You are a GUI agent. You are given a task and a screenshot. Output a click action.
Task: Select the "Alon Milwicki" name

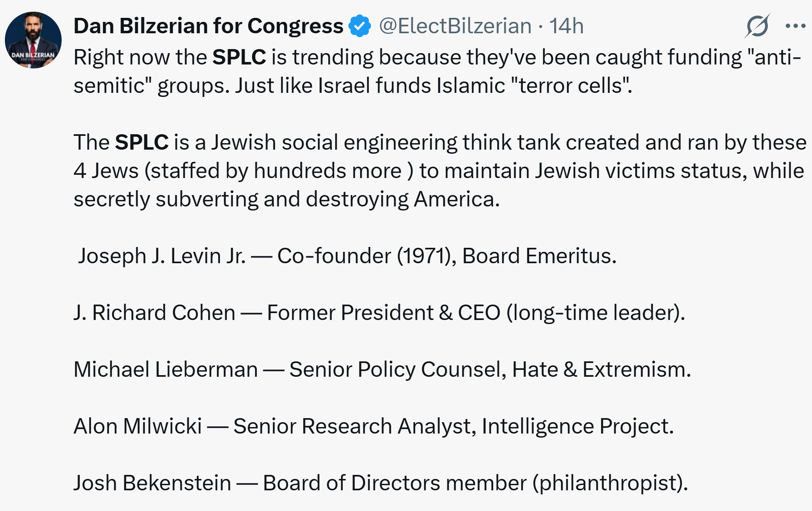pyautogui.click(x=137, y=426)
